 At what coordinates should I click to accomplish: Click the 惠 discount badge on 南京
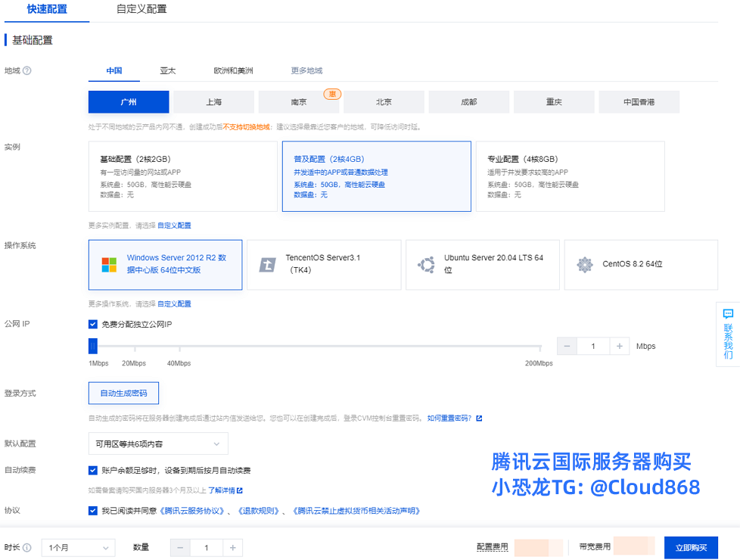pos(332,94)
